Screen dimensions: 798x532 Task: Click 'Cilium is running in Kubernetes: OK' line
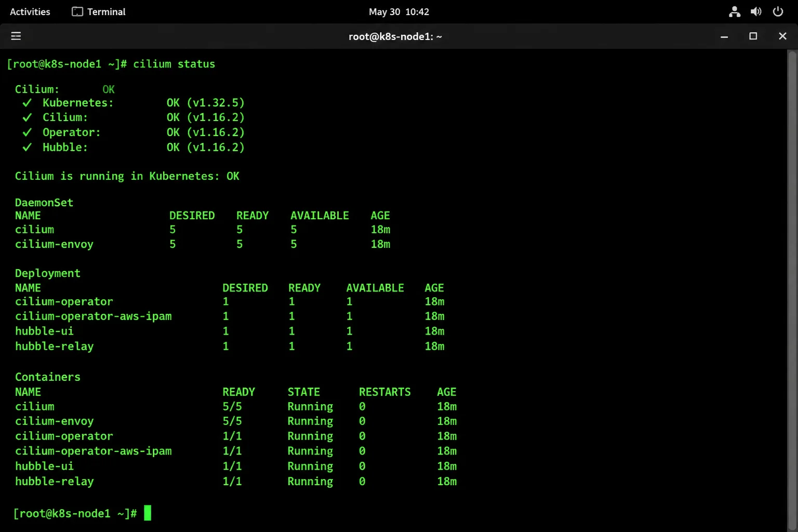click(127, 176)
